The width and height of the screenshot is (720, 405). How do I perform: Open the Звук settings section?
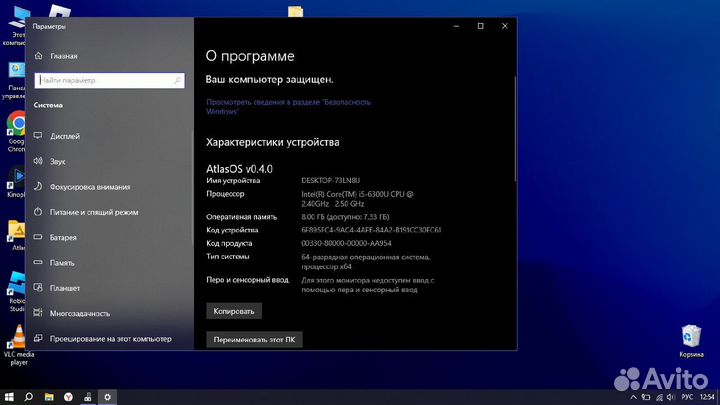(58, 162)
